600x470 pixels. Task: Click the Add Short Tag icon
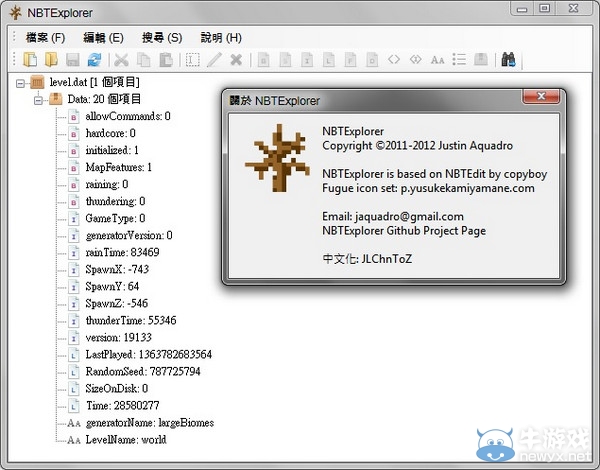point(285,60)
